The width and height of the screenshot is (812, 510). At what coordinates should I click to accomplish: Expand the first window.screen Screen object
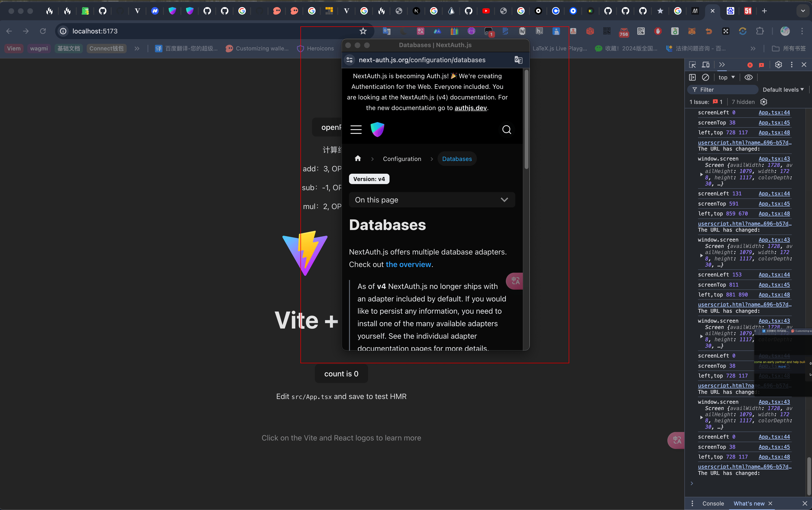click(x=702, y=174)
